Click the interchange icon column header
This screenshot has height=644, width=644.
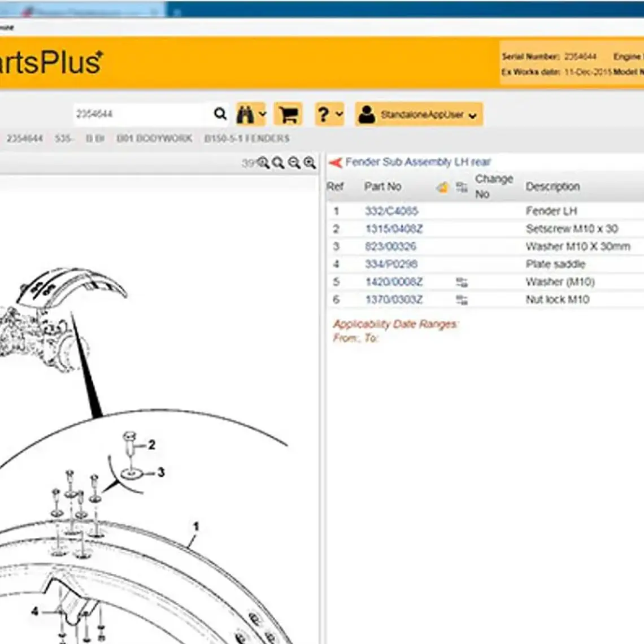[462, 188]
